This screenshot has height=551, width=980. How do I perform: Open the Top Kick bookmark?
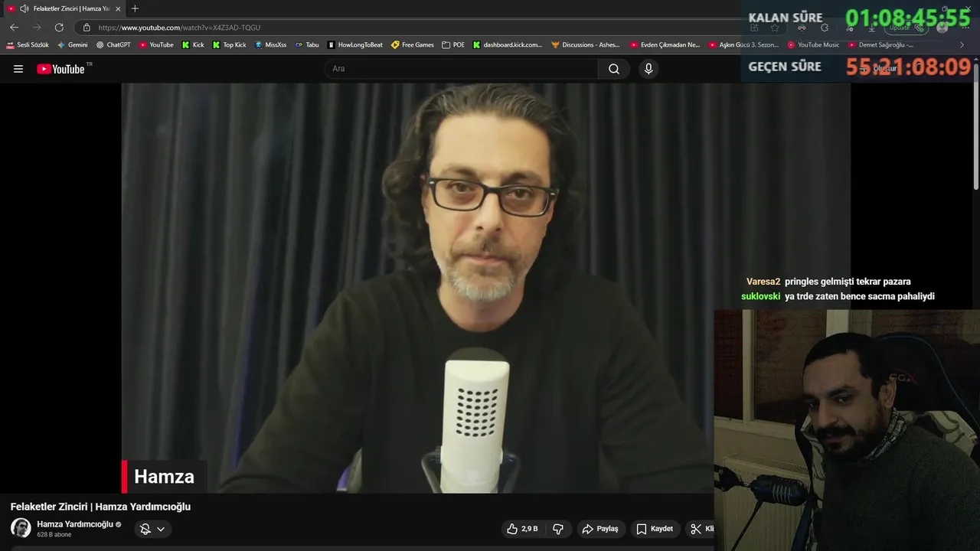[230, 45]
